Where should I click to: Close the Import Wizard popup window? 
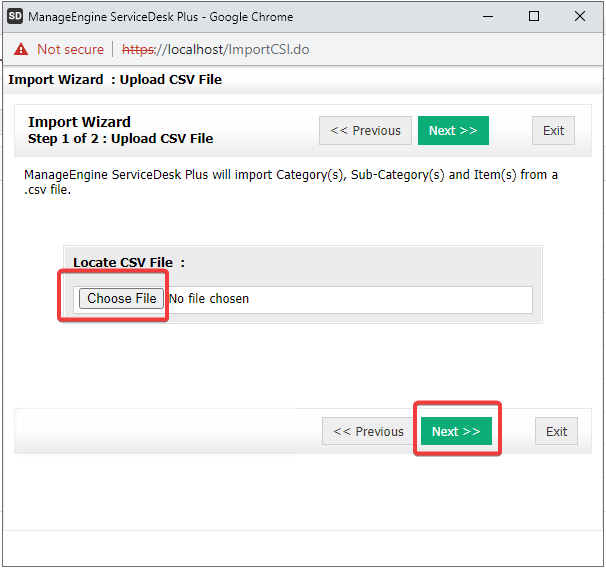580,17
